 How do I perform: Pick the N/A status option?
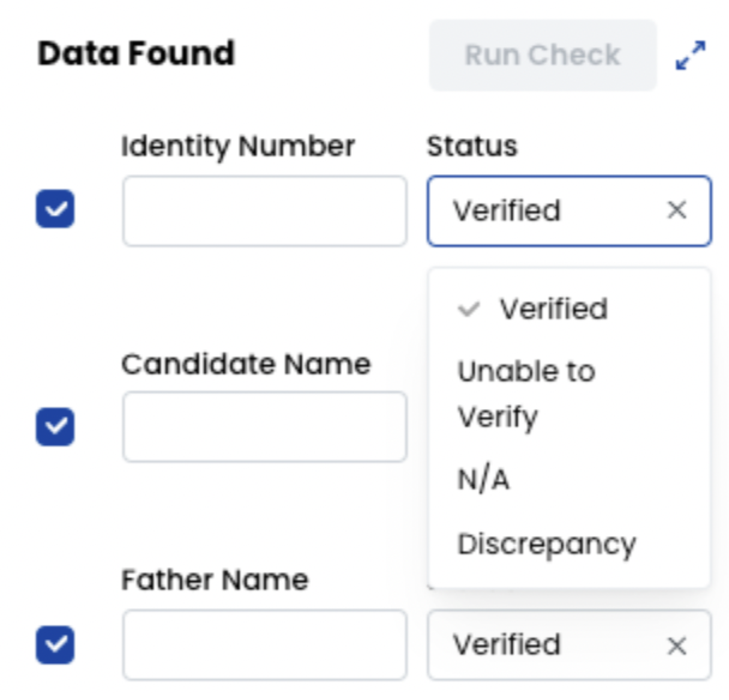click(x=484, y=479)
